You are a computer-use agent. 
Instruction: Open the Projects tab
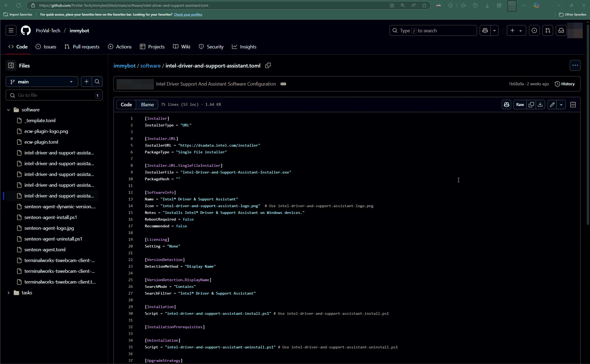(152, 47)
